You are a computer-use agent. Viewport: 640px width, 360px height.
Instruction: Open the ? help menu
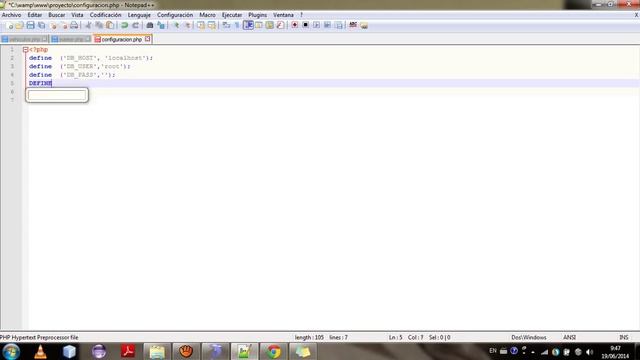(302, 15)
